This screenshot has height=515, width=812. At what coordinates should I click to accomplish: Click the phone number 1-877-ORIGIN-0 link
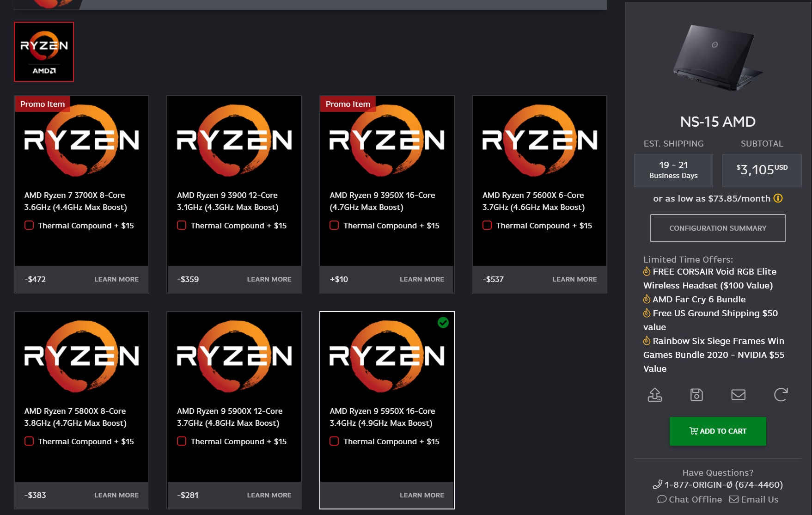[x=724, y=485]
